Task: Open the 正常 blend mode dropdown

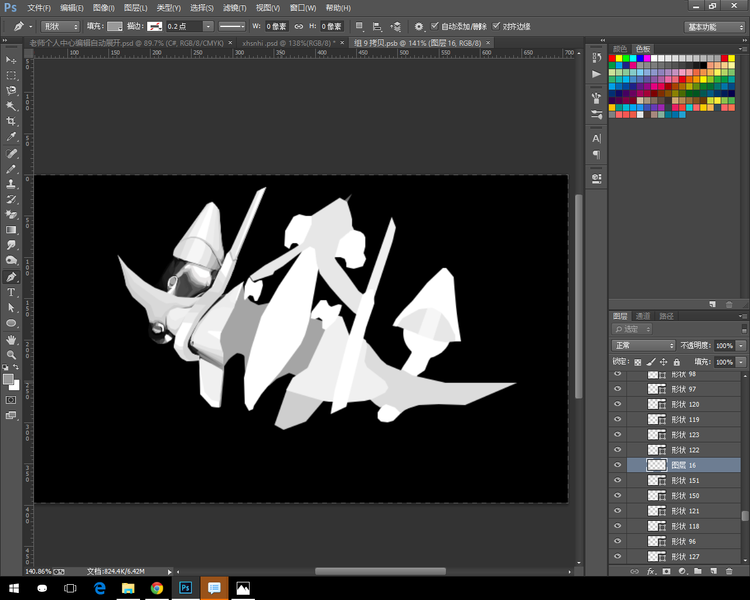Action: click(x=643, y=345)
